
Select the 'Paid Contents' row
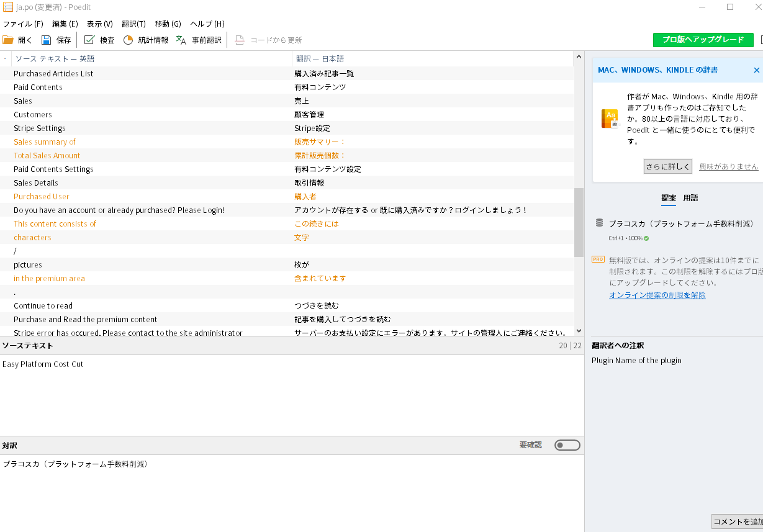287,87
